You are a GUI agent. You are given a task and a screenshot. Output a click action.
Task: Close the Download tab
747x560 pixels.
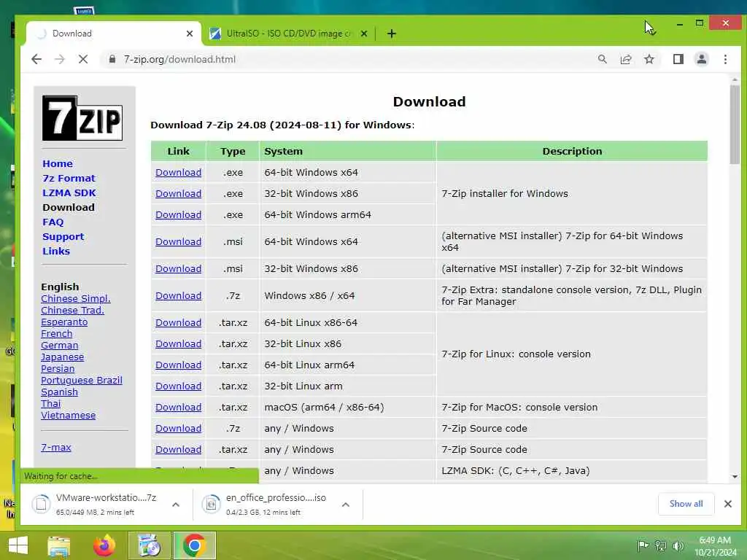[190, 34]
